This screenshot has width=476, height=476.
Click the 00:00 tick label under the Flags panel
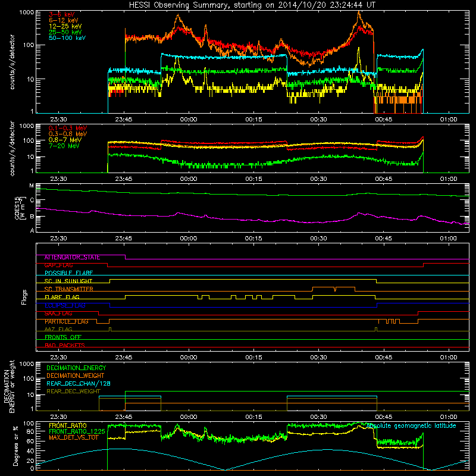[x=189, y=358]
